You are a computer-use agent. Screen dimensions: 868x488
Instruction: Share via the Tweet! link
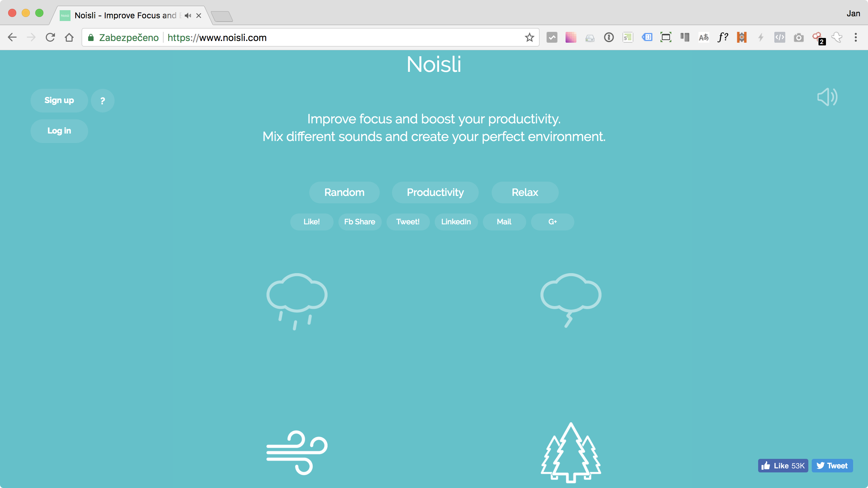[x=408, y=222]
